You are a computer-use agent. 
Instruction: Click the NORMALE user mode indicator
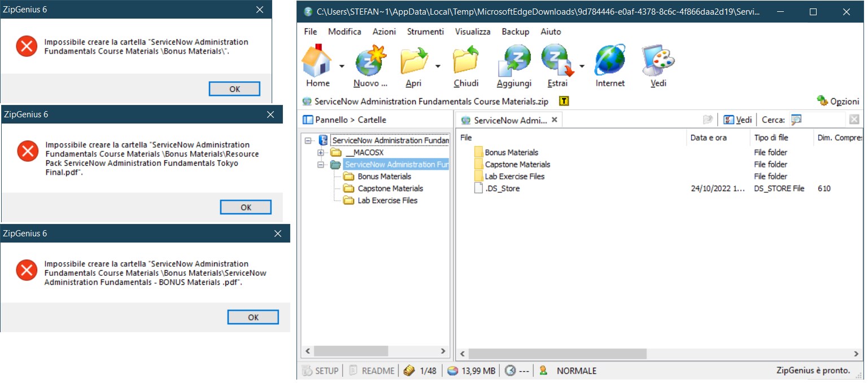568,371
